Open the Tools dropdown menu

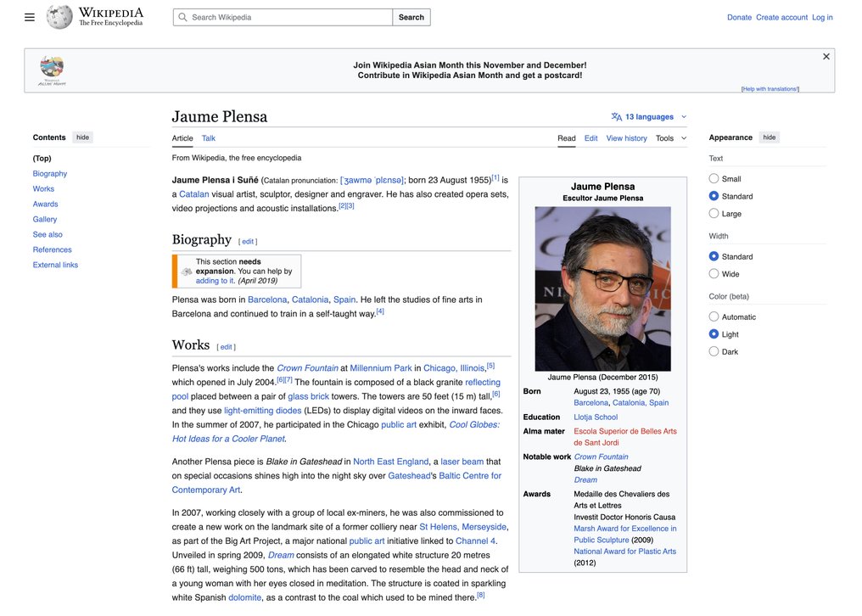pos(670,138)
